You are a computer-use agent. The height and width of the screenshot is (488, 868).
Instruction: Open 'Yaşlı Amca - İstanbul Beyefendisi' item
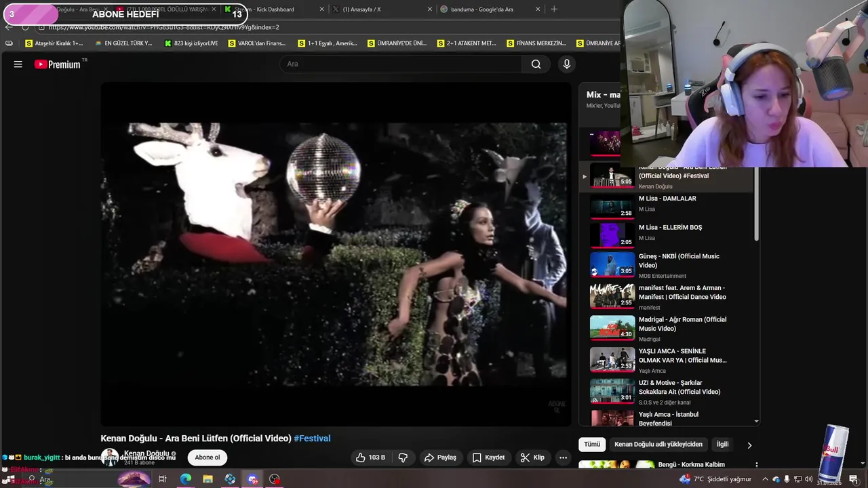click(x=667, y=418)
